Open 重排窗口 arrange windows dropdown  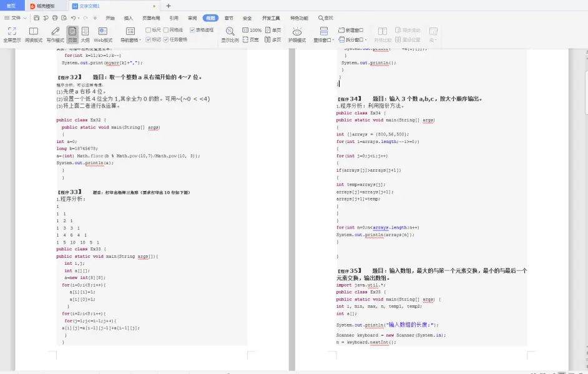(x=323, y=34)
